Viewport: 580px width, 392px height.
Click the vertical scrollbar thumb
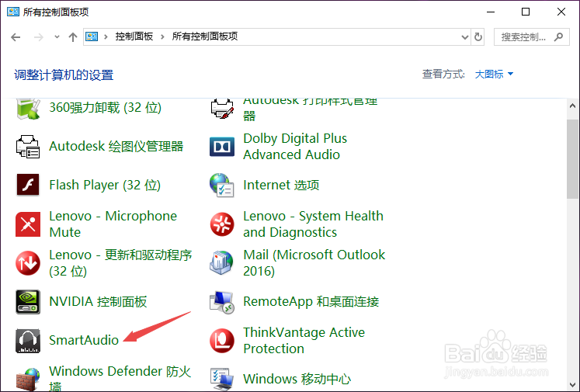[x=572, y=159]
